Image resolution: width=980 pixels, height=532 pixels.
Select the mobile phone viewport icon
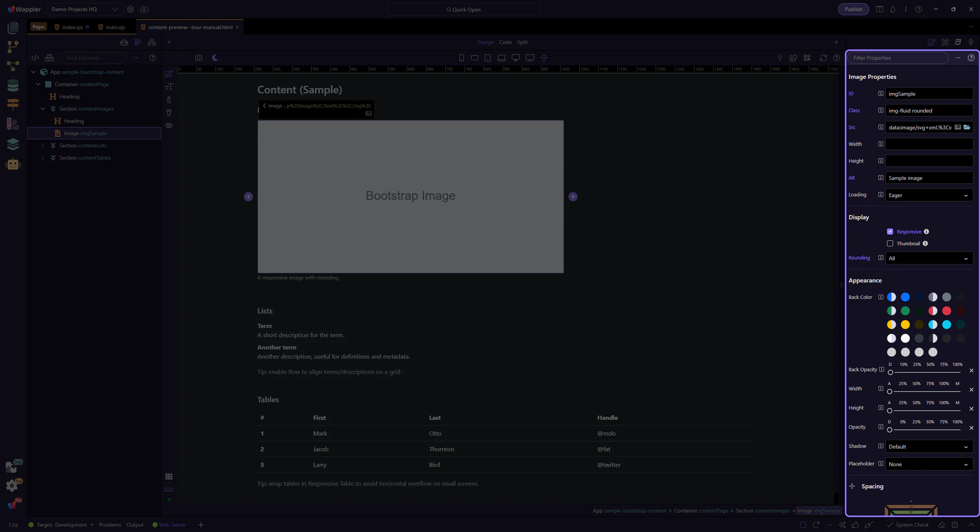coord(461,58)
